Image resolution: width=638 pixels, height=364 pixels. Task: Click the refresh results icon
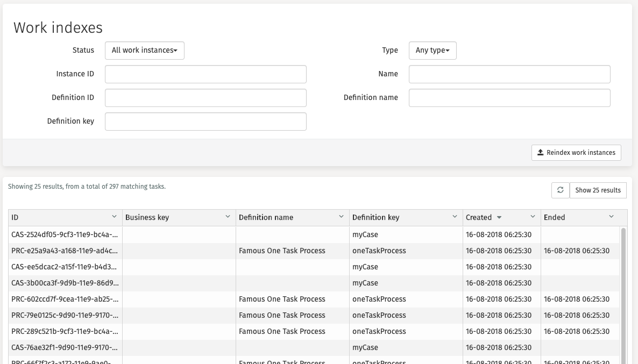(561, 190)
